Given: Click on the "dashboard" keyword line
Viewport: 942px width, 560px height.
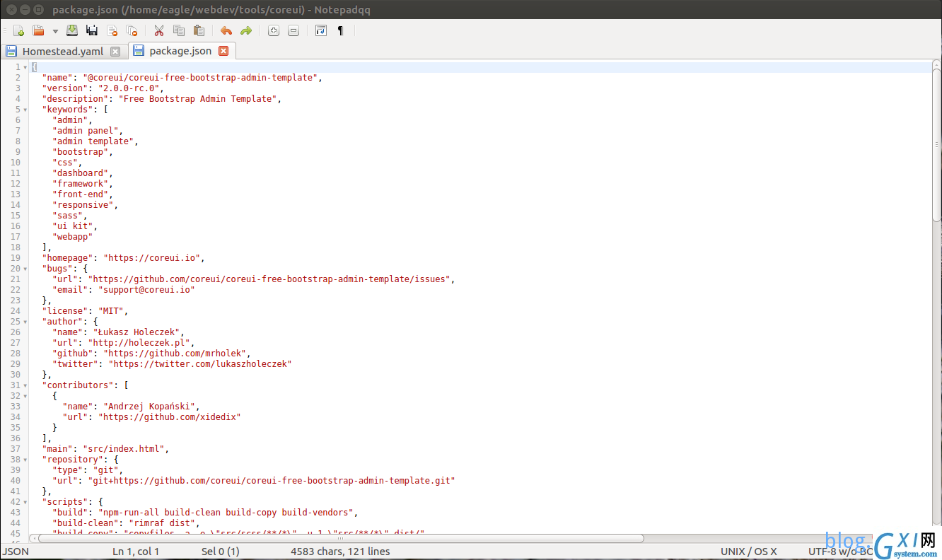Looking at the screenshot, I should (x=82, y=173).
